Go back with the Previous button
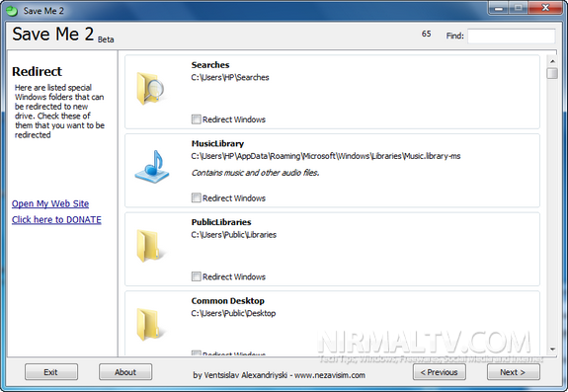This screenshot has height=392, width=568. click(x=439, y=372)
